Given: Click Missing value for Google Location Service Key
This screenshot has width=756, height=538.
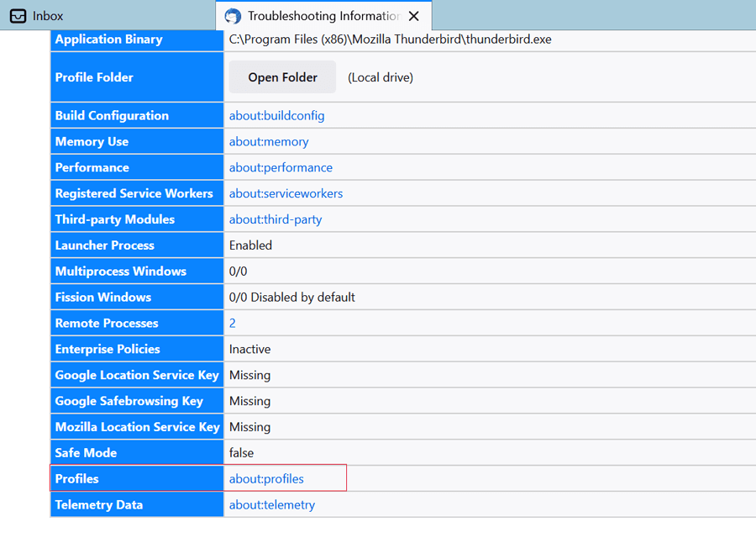Looking at the screenshot, I should (249, 376).
